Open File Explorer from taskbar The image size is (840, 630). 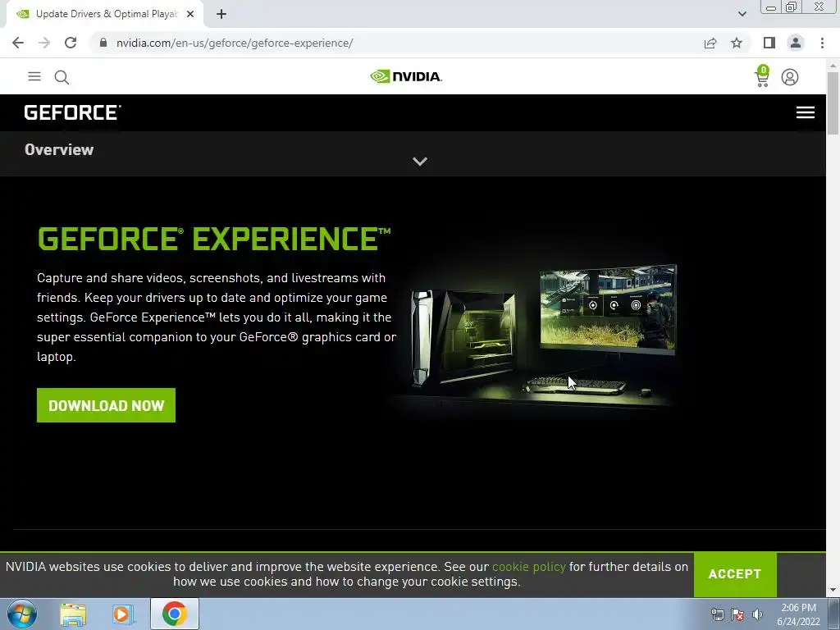click(73, 614)
